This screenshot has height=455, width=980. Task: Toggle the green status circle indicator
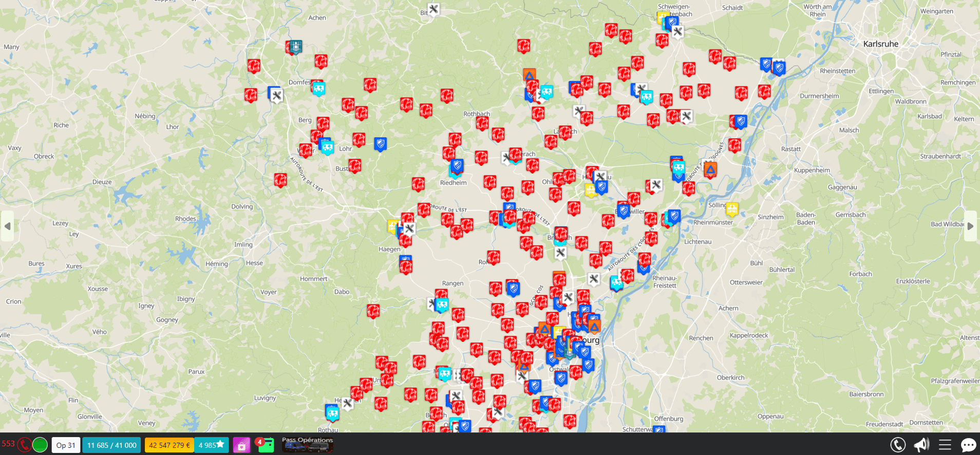40,445
